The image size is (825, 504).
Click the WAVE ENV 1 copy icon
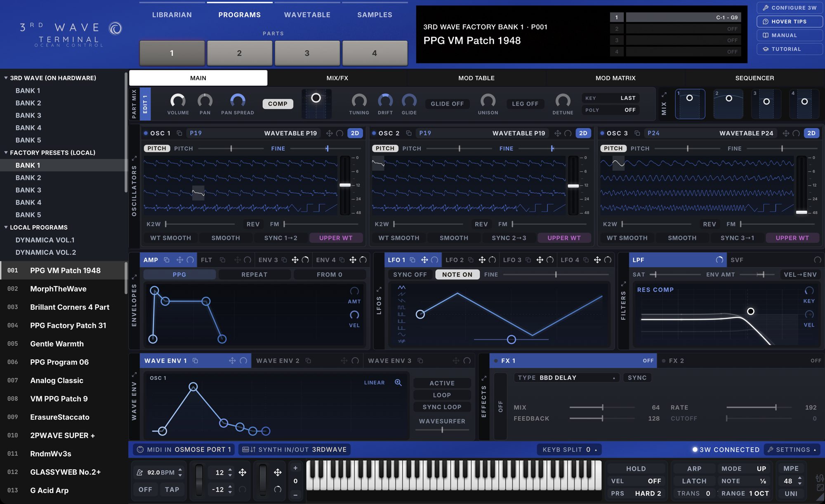click(x=196, y=361)
